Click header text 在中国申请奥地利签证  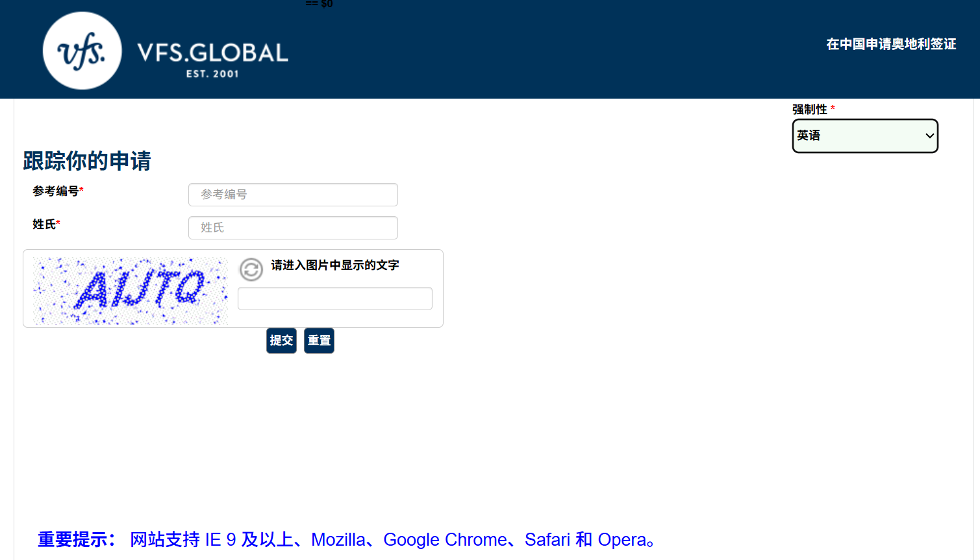click(890, 44)
